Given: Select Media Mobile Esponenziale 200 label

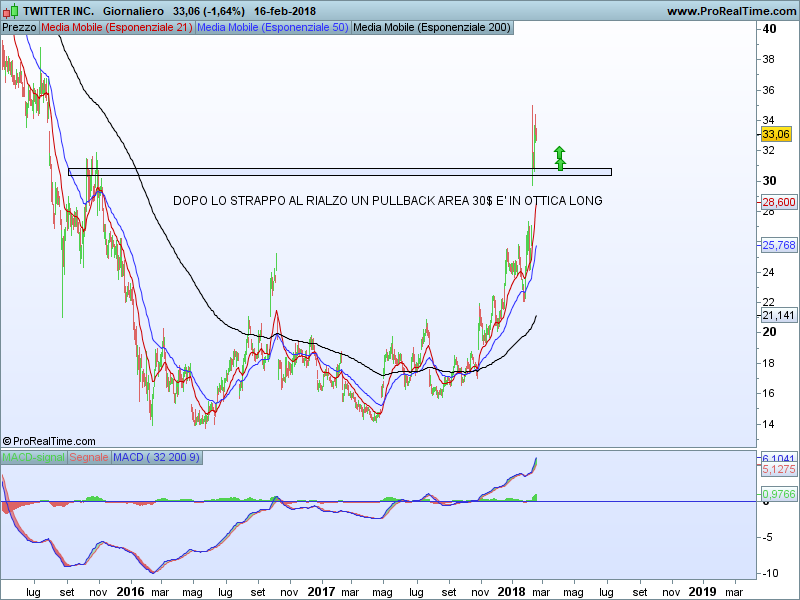Looking at the screenshot, I should [432, 27].
